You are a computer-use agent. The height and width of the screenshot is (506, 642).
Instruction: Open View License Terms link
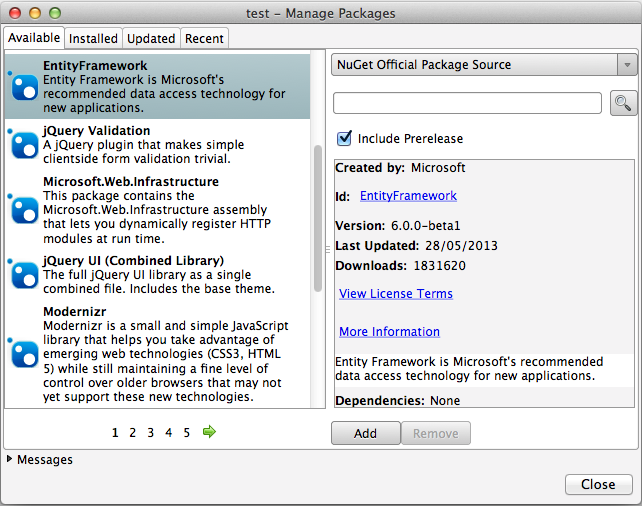click(396, 294)
